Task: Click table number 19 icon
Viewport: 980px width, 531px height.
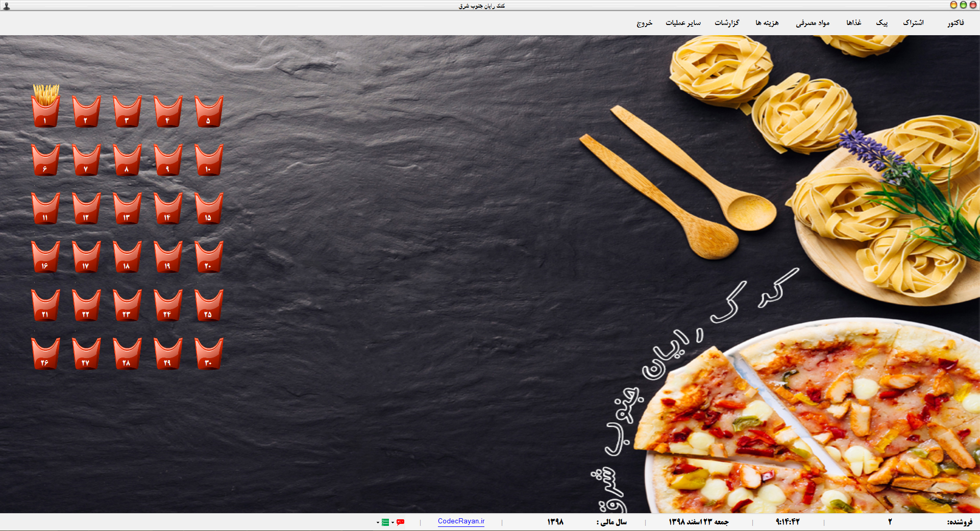Action: 168,257
